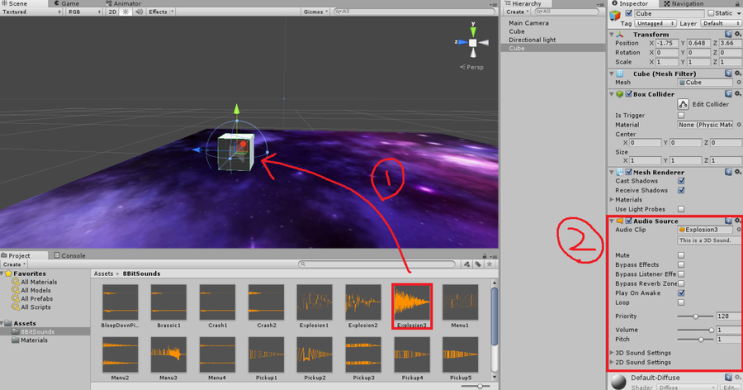
Task: Disable Play On Awake checkbox
Action: pyautogui.click(x=681, y=293)
